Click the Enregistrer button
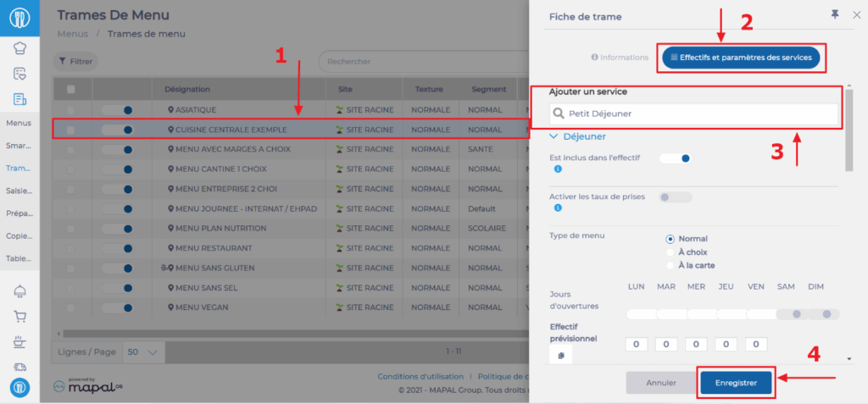 tap(736, 383)
